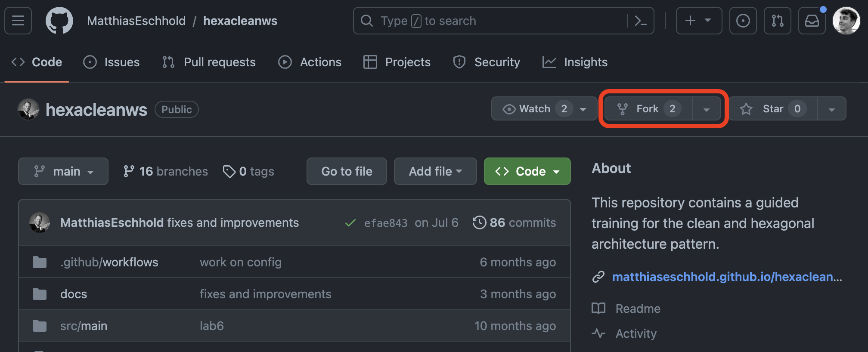Click the pull requests icon in top header
The image size is (868, 352).
(777, 21)
